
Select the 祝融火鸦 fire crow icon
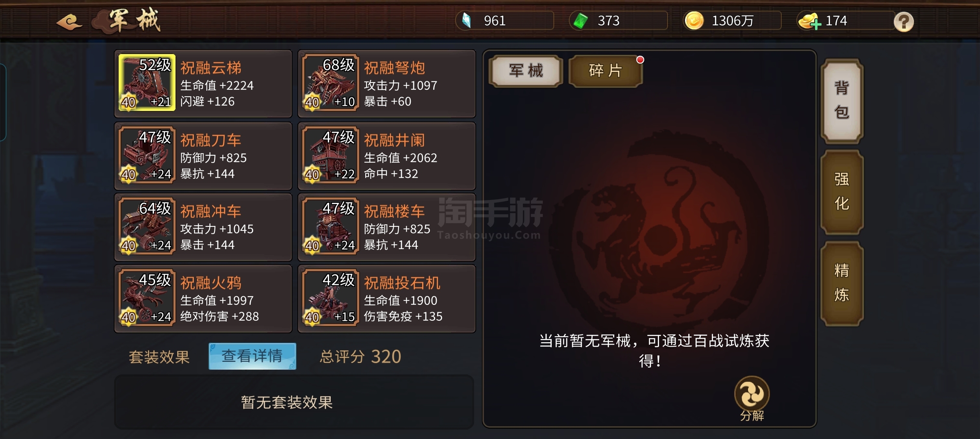pyautogui.click(x=147, y=298)
